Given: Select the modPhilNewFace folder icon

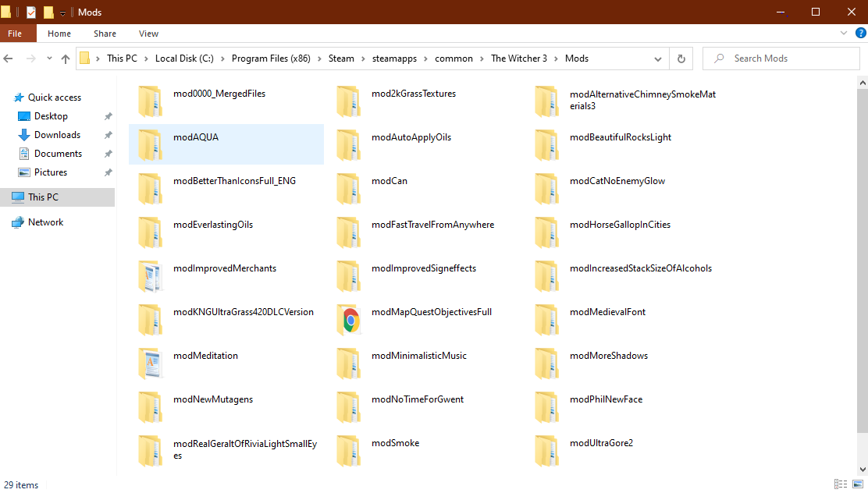Looking at the screenshot, I should 546,407.
